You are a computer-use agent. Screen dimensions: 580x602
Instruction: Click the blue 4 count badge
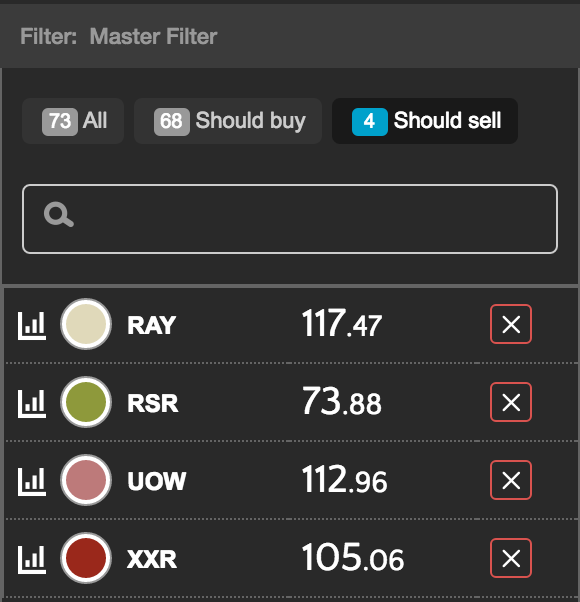(x=370, y=122)
